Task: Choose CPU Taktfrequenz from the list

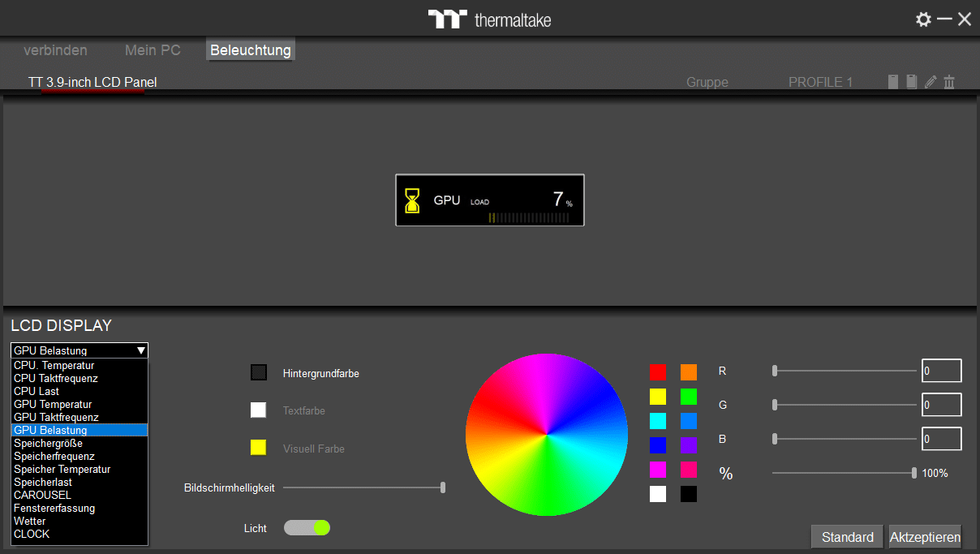Action: pos(56,378)
